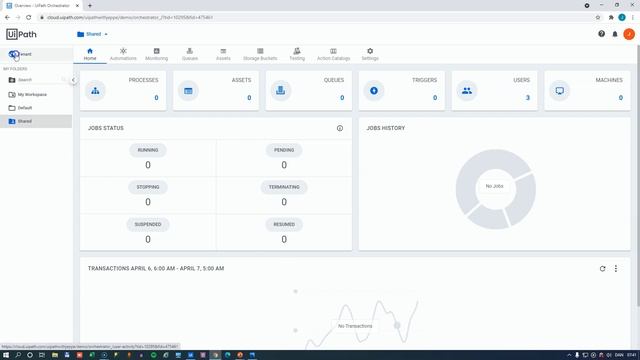Click the Triggers card icon
This screenshot has width=640, height=360.
click(x=374, y=91)
